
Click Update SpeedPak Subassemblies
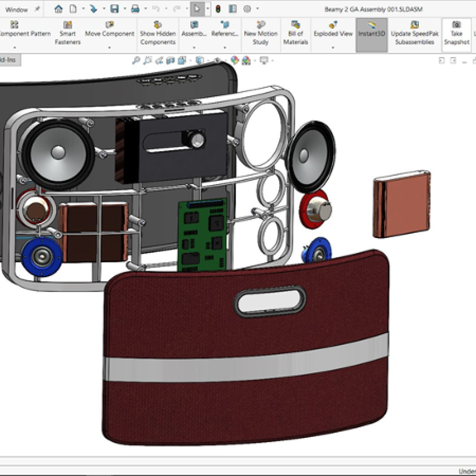point(414,33)
